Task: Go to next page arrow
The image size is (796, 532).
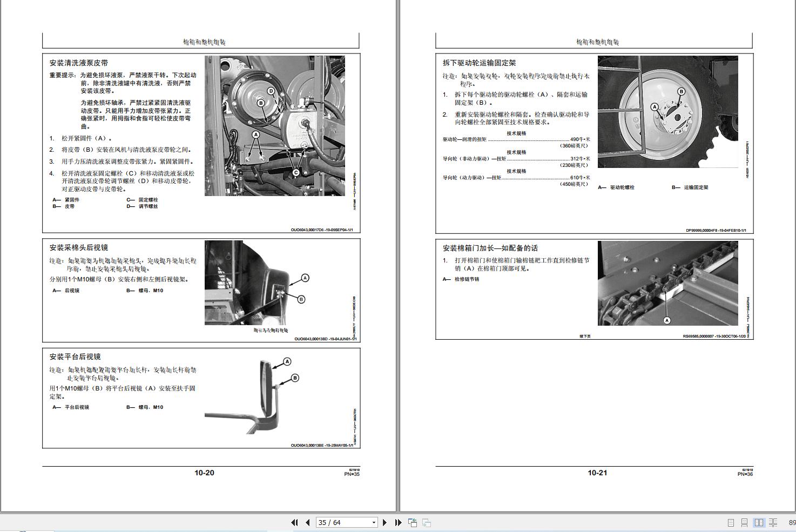Action: [384, 522]
